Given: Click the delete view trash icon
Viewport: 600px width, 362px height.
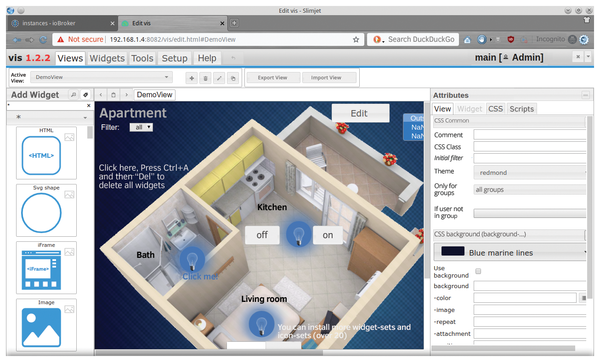Looking at the screenshot, I should (x=205, y=78).
